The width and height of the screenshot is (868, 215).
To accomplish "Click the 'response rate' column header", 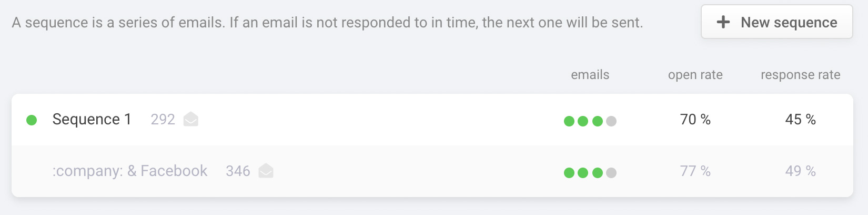I will click(800, 75).
